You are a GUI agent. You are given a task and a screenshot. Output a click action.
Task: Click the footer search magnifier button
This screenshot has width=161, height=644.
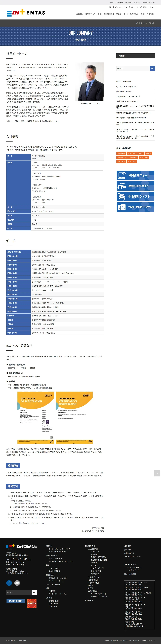click(x=34, y=592)
